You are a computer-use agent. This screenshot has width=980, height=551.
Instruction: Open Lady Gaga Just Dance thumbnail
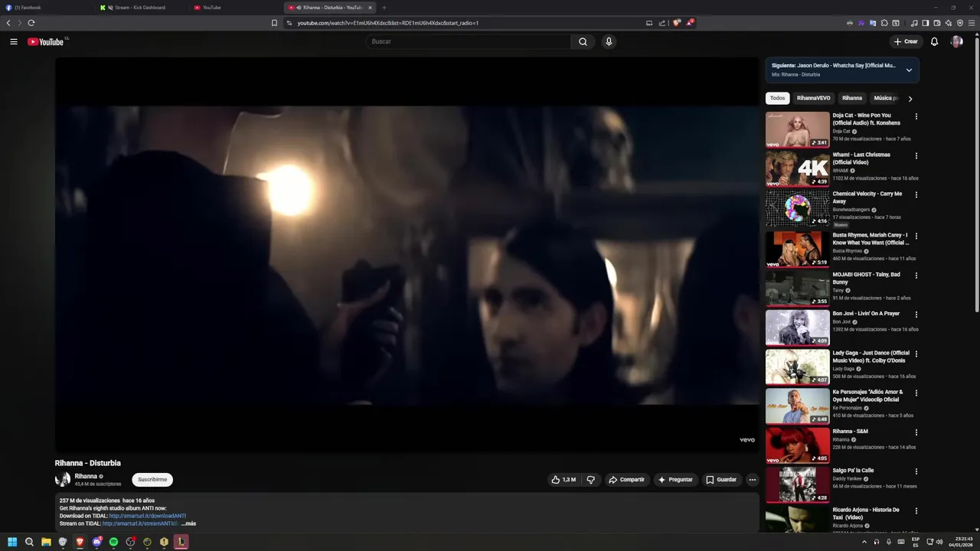[x=798, y=367]
